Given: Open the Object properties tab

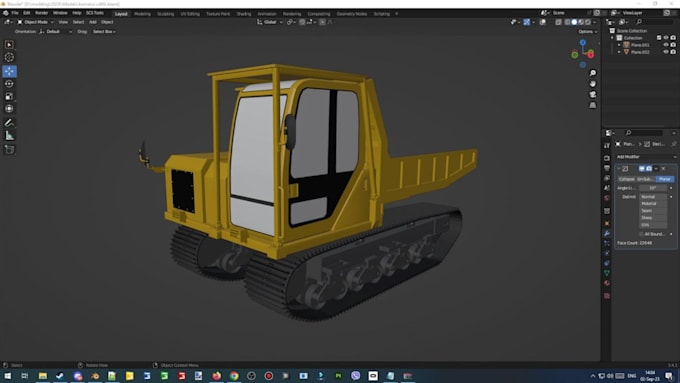Looking at the screenshot, I should 607,224.
